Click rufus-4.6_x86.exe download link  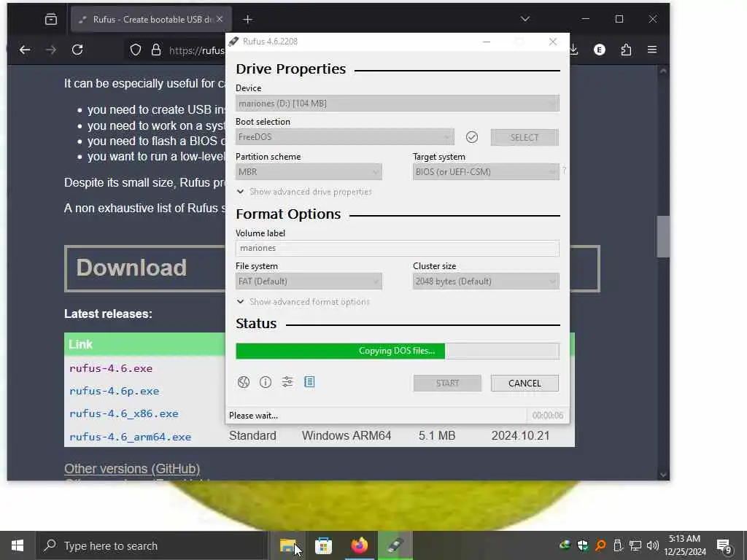pos(124,414)
